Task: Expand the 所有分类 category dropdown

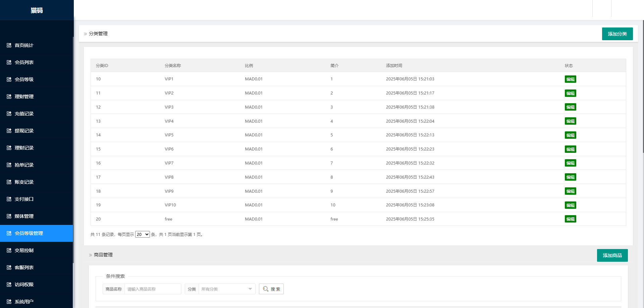Action: point(227,289)
